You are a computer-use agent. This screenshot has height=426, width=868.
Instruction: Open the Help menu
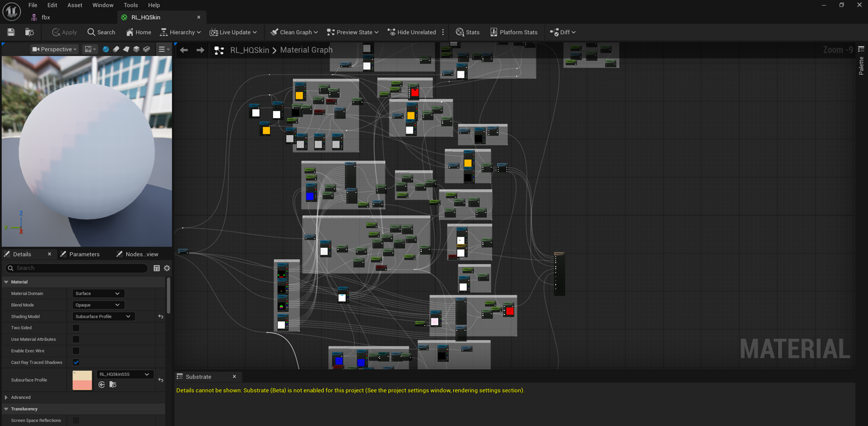pos(154,5)
